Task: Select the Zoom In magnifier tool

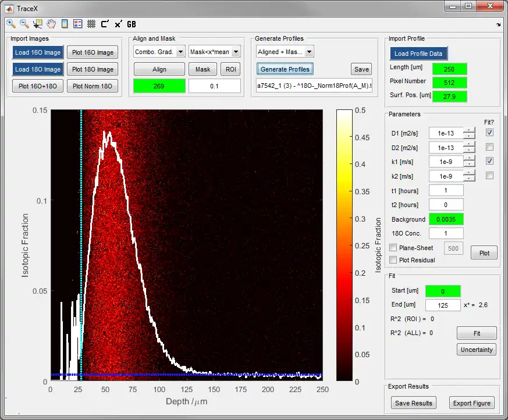Action: (x=11, y=24)
